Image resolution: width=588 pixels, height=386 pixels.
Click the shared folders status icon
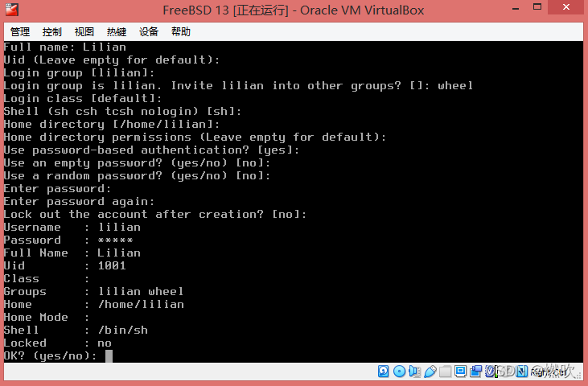coord(445,371)
